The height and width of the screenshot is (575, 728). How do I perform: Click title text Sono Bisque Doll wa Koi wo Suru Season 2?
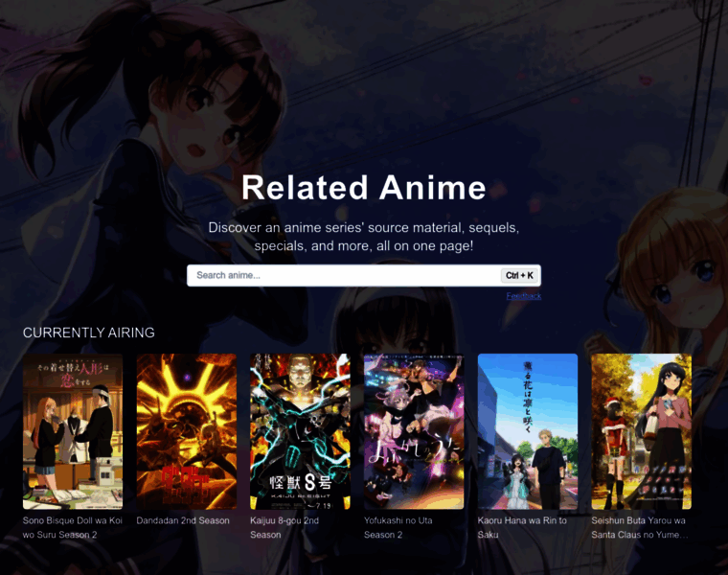click(x=73, y=528)
